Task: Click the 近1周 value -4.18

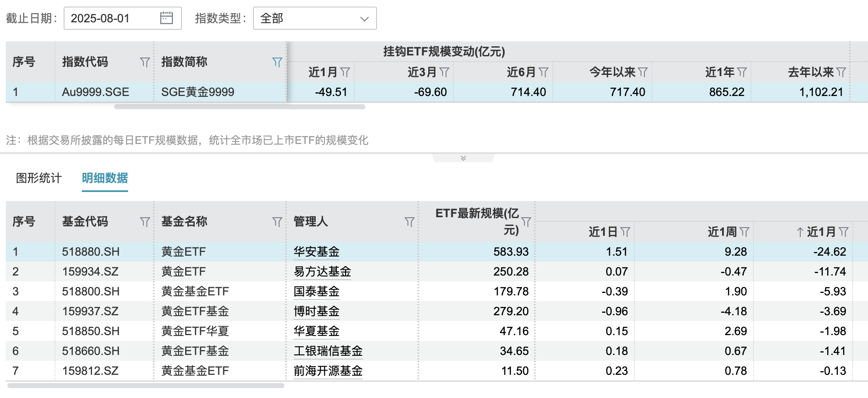Action: 734,311
